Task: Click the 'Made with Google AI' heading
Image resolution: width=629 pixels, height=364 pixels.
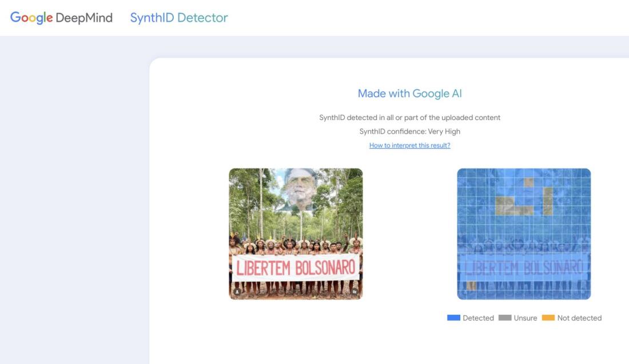Action: 409,94
